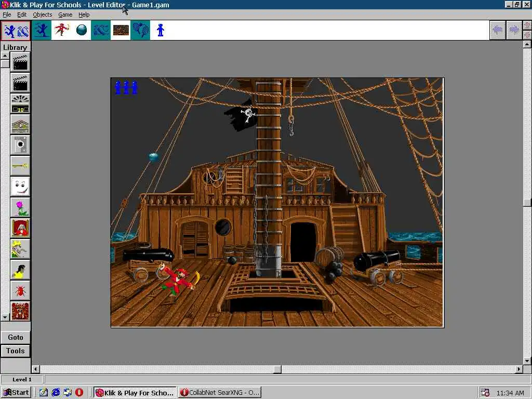Switch to CollabNet SearXNG Opera taskbar button
The height and width of the screenshot is (399, 532).
pyautogui.click(x=220, y=393)
